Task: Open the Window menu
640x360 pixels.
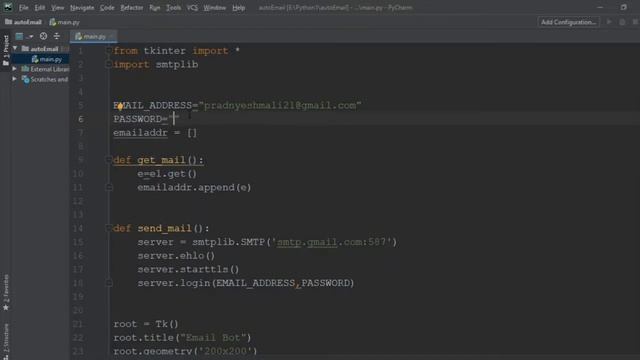Action: point(215,8)
